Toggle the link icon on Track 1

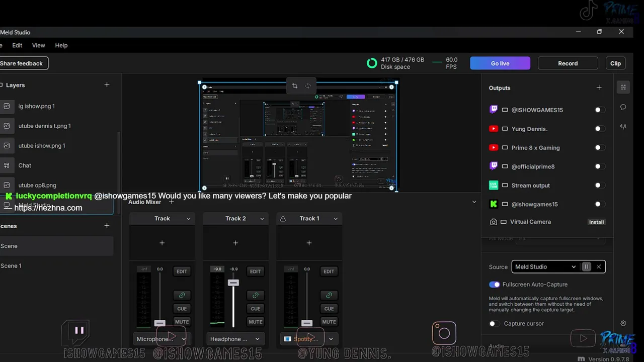tap(329, 295)
